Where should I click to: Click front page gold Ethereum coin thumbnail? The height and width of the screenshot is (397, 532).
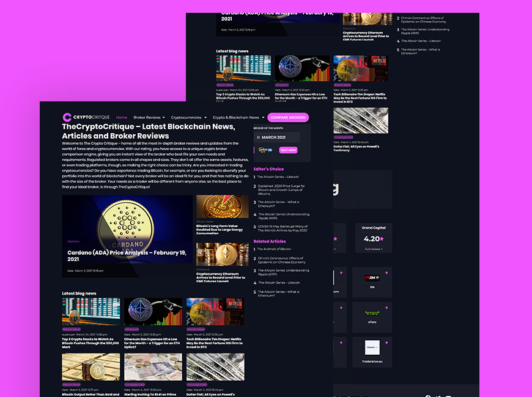coord(222,254)
